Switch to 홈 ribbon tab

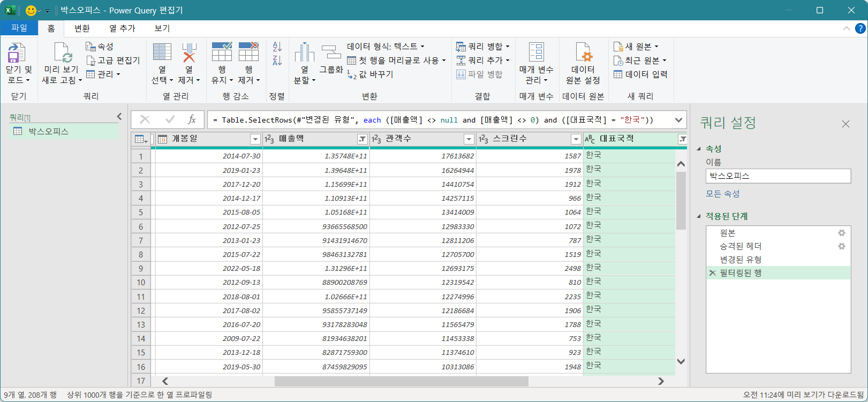[51, 28]
